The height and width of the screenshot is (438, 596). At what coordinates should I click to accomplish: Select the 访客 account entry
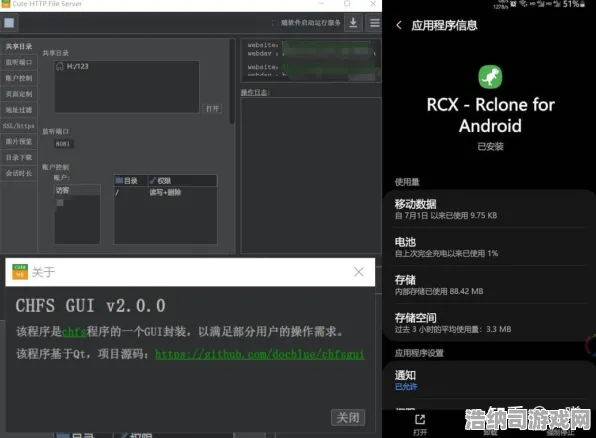click(x=77, y=190)
